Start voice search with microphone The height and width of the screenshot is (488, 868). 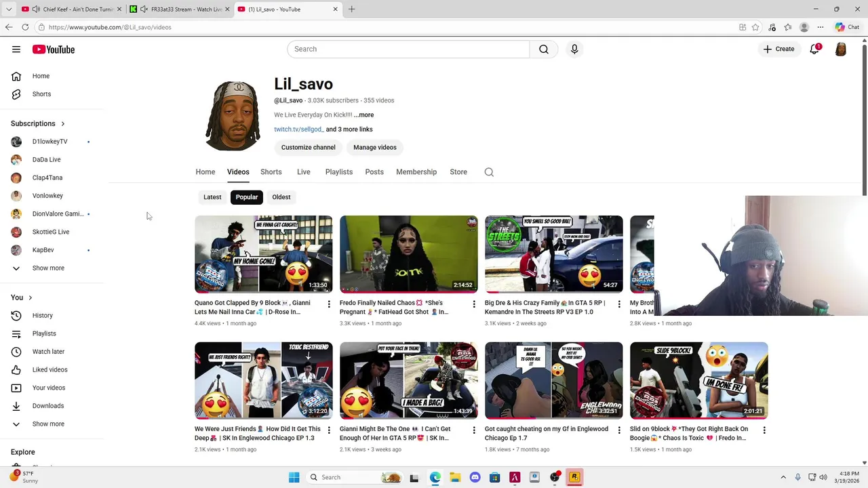coord(574,49)
